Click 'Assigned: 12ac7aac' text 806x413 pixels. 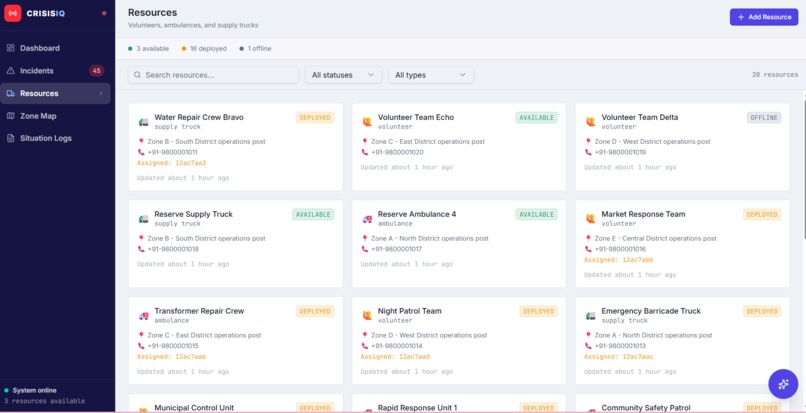[618, 356]
